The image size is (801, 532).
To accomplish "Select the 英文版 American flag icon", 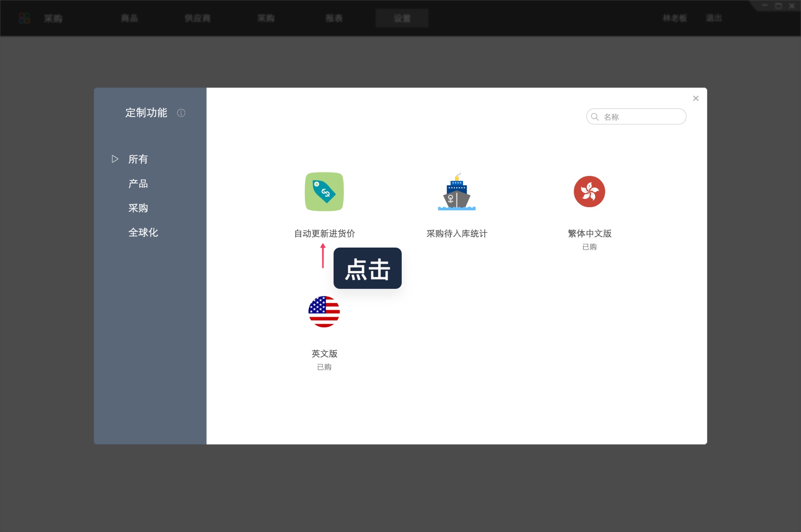I will 324,312.
